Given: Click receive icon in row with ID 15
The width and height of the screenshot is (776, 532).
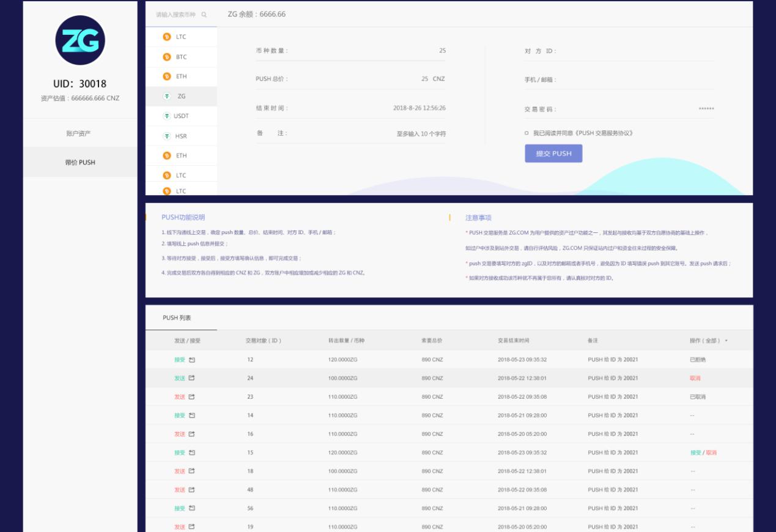Looking at the screenshot, I should tap(191, 453).
